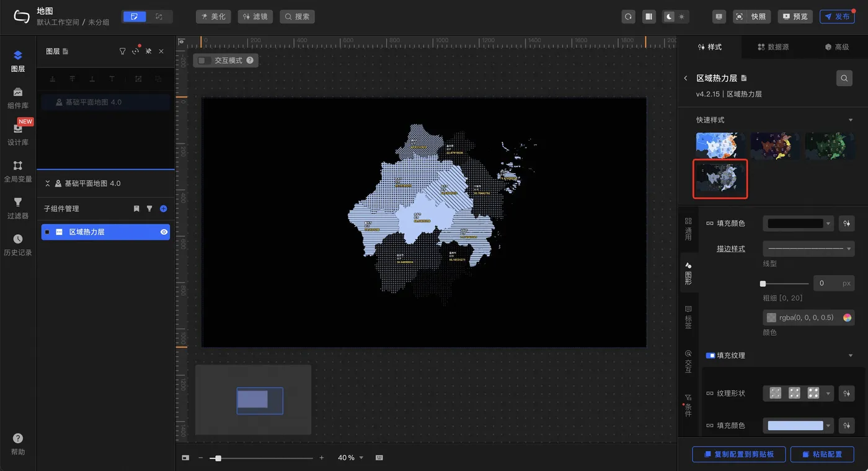Click the 快照 snapshot button
868x471 pixels.
click(751, 17)
